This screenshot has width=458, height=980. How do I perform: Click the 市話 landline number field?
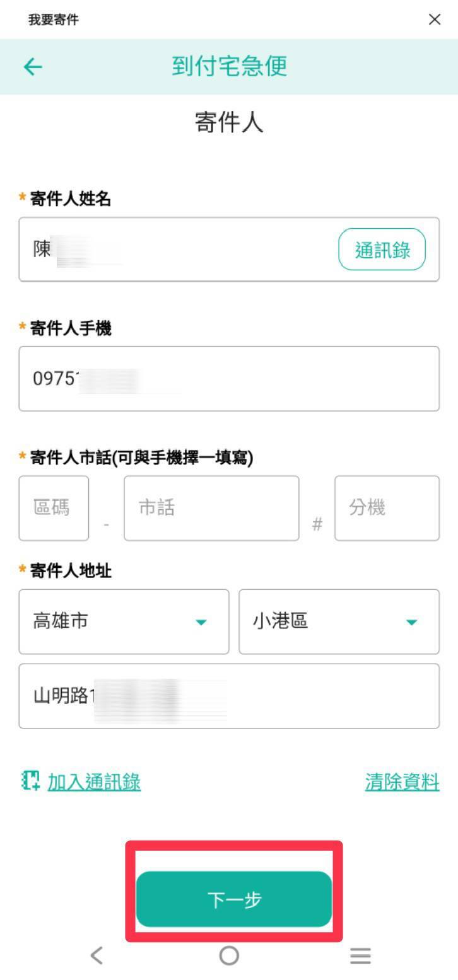coord(211,508)
